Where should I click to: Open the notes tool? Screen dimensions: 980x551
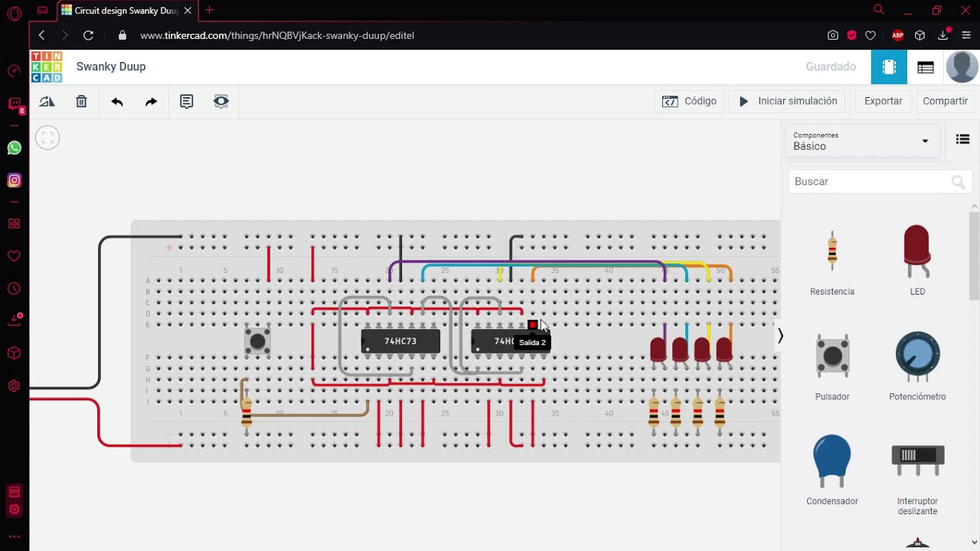(x=186, y=101)
